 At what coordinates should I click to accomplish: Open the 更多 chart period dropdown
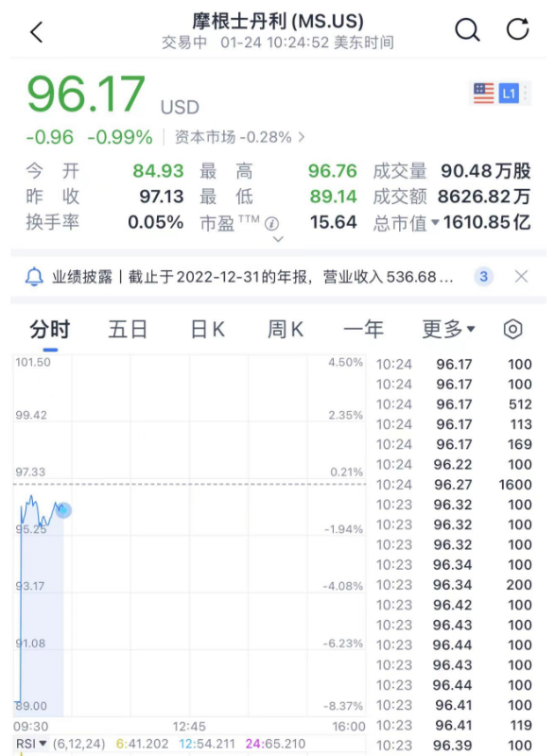(448, 329)
